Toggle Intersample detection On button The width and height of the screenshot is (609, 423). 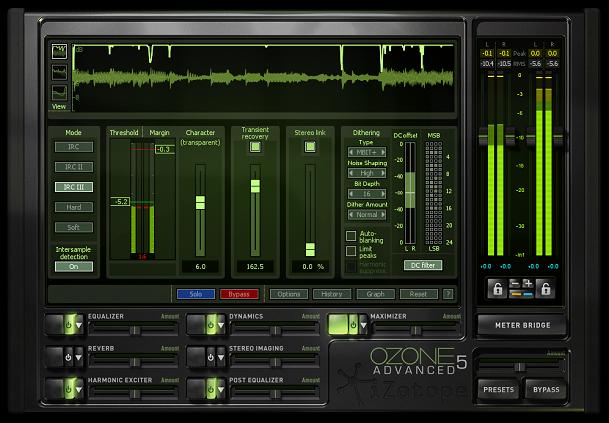coord(74,266)
